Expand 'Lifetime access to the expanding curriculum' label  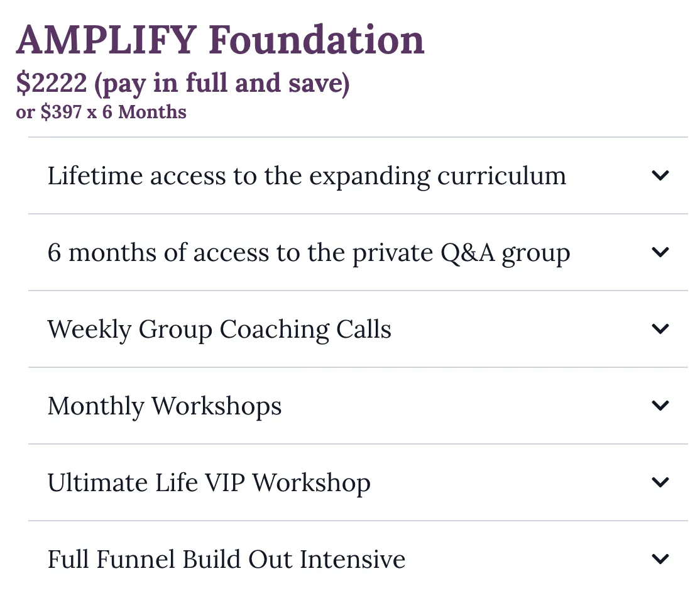[x=307, y=176]
